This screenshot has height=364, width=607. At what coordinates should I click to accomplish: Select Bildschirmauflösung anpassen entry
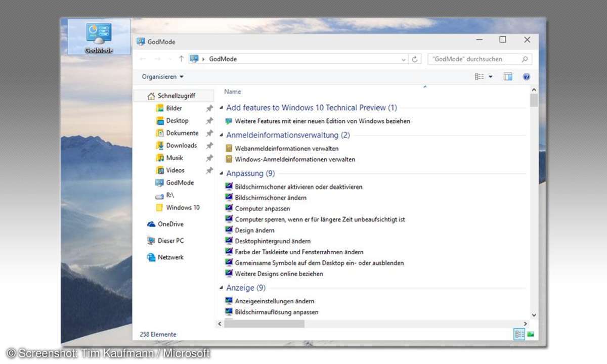click(277, 312)
